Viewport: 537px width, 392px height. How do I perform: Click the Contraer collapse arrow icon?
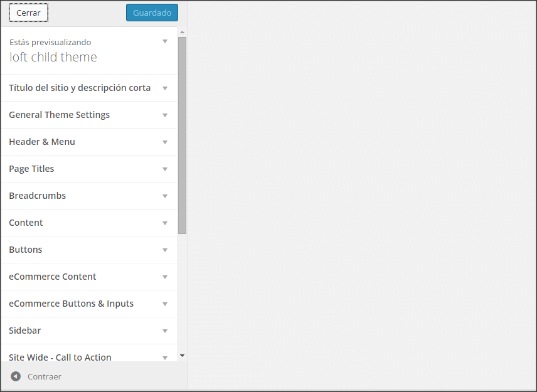tap(16, 376)
